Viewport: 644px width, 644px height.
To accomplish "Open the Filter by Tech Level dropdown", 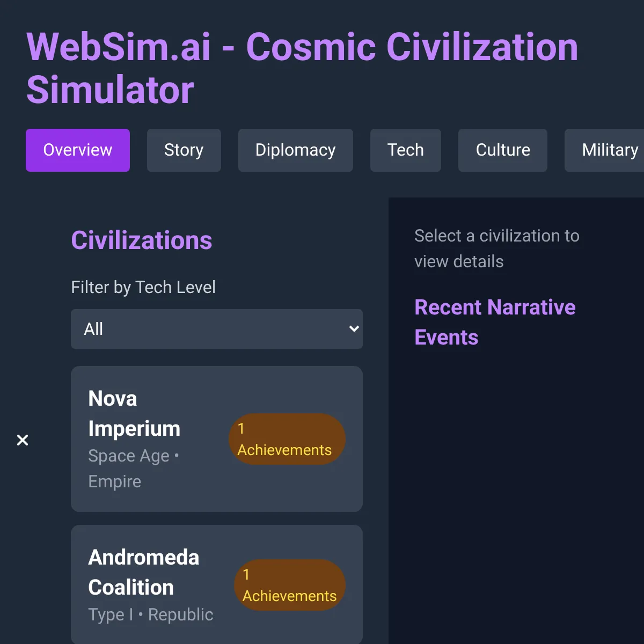I will (217, 329).
